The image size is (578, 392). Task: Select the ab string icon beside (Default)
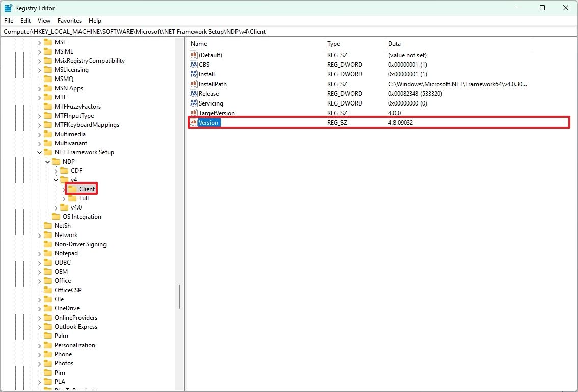tap(193, 55)
